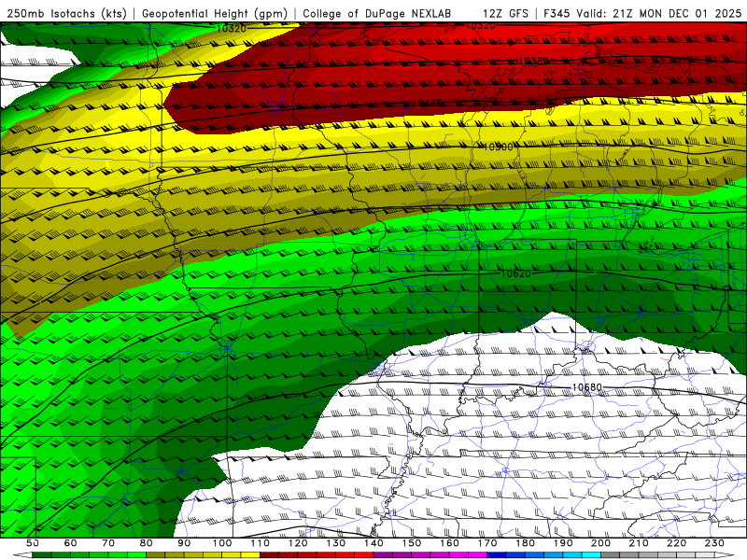The height and width of the screenshot is (560, 747).
Task: Click the 10380 height contour label
Action: [x=533, y=61]
